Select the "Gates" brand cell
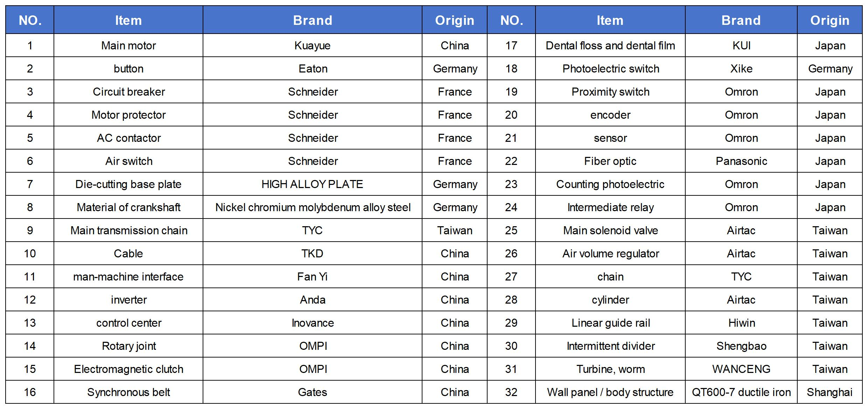868x409 pixels. [x=312, y=392]
